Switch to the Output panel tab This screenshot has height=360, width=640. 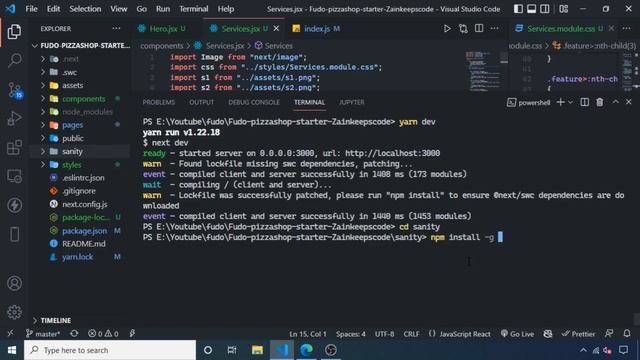point(202,102)
